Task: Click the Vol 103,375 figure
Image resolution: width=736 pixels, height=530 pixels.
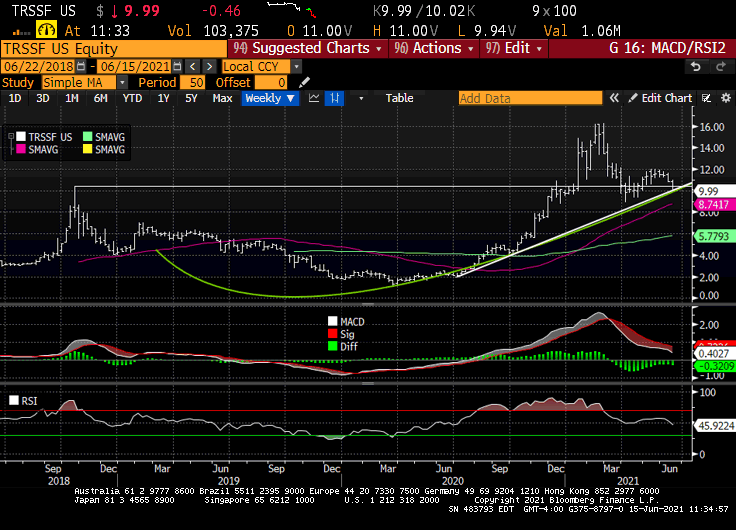Action: tap(213, 31)
